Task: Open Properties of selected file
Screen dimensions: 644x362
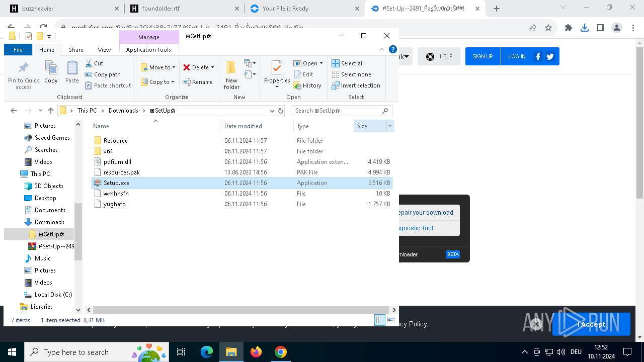Action: (277, 74)
